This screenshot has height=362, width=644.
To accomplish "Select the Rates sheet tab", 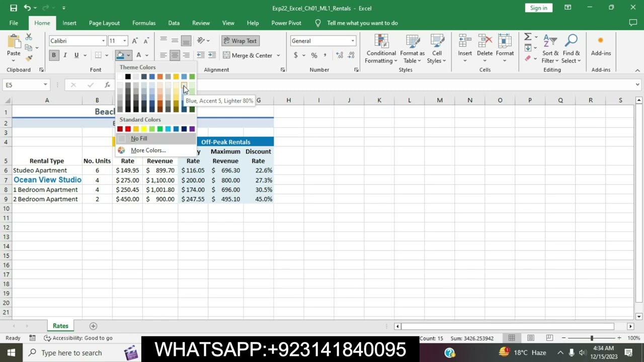I will tap(60, 326).
